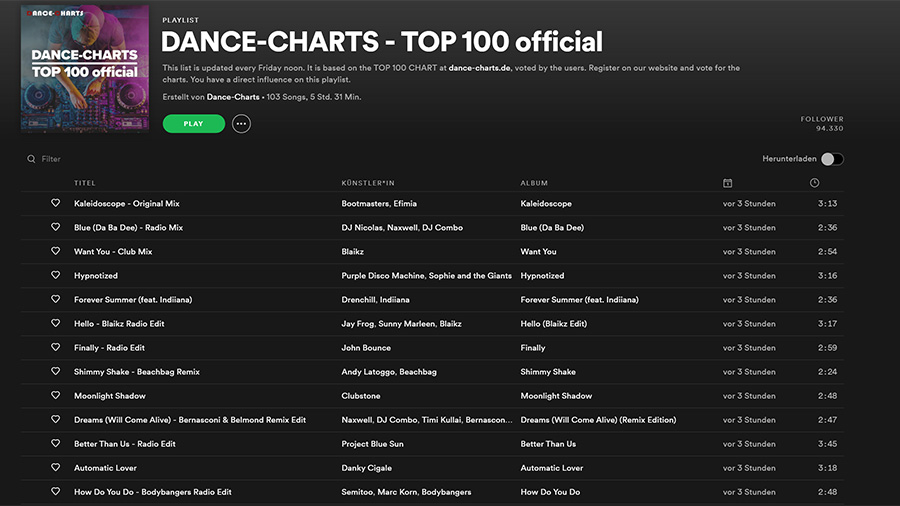The height and width of the screenshot is (506, 900).
Task: Open artist Blaikz in Want You row
Action: point(352,252)
